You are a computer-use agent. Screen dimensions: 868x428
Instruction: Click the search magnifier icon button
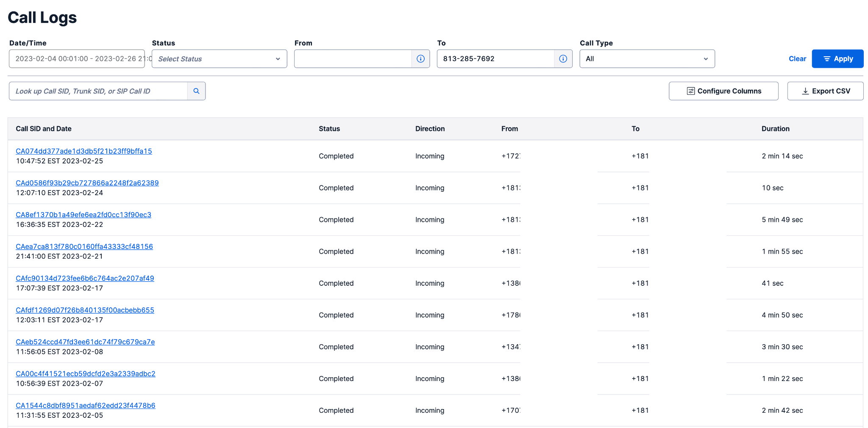pos(196,91)
